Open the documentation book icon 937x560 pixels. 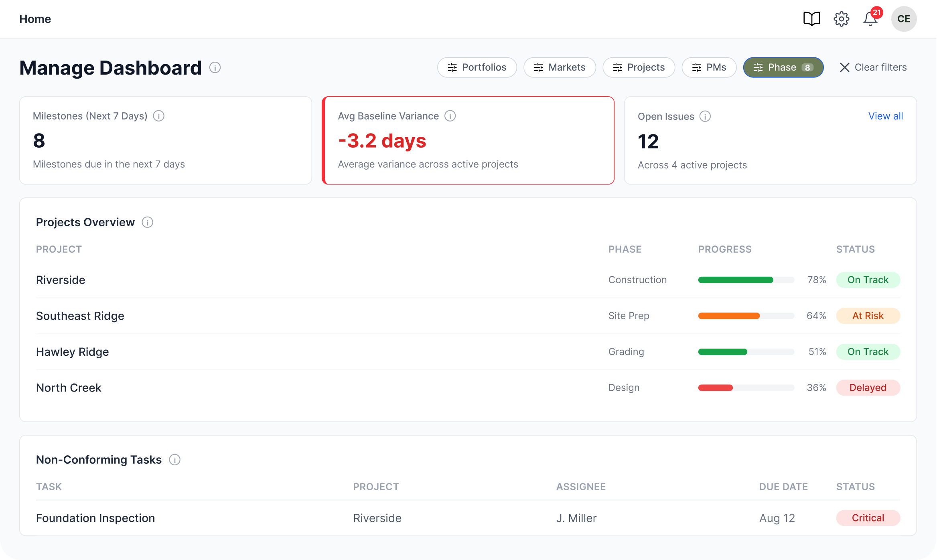811,19
